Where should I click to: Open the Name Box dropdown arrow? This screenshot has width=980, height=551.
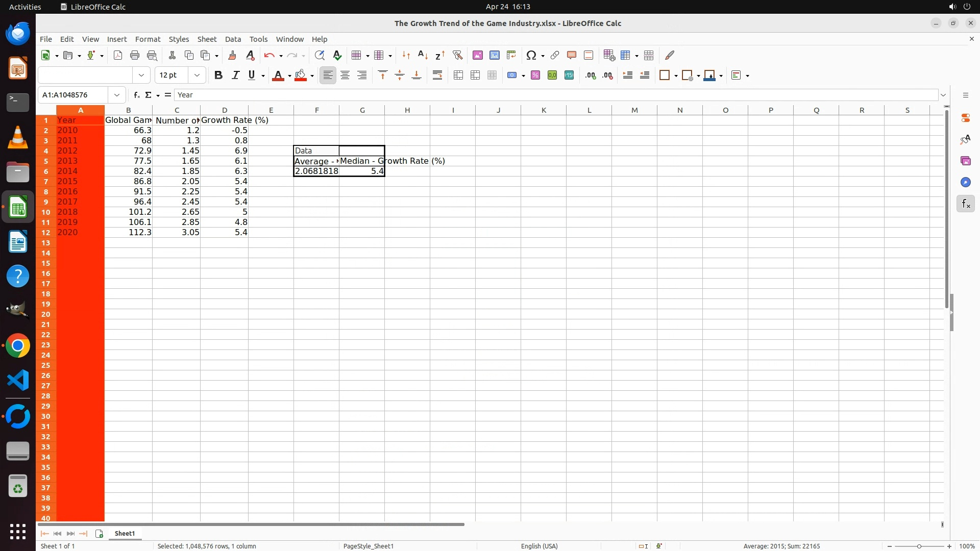[x=117, y=95]
